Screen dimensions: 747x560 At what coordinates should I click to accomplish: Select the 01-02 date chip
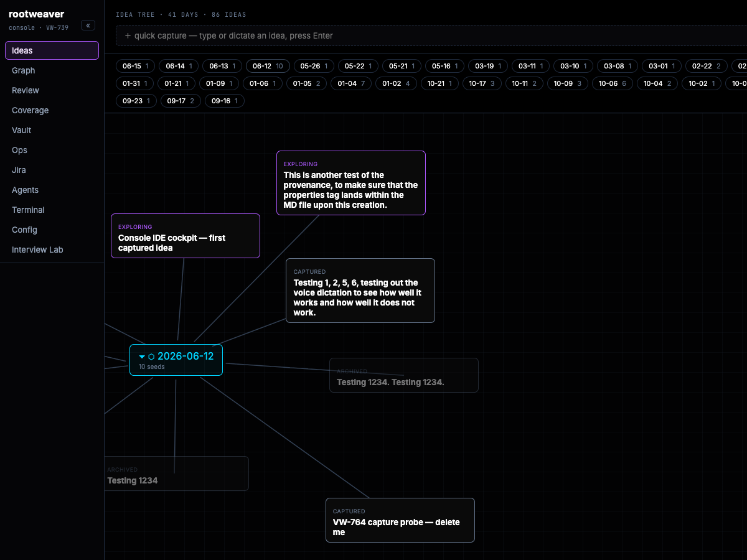pos(396,83)
